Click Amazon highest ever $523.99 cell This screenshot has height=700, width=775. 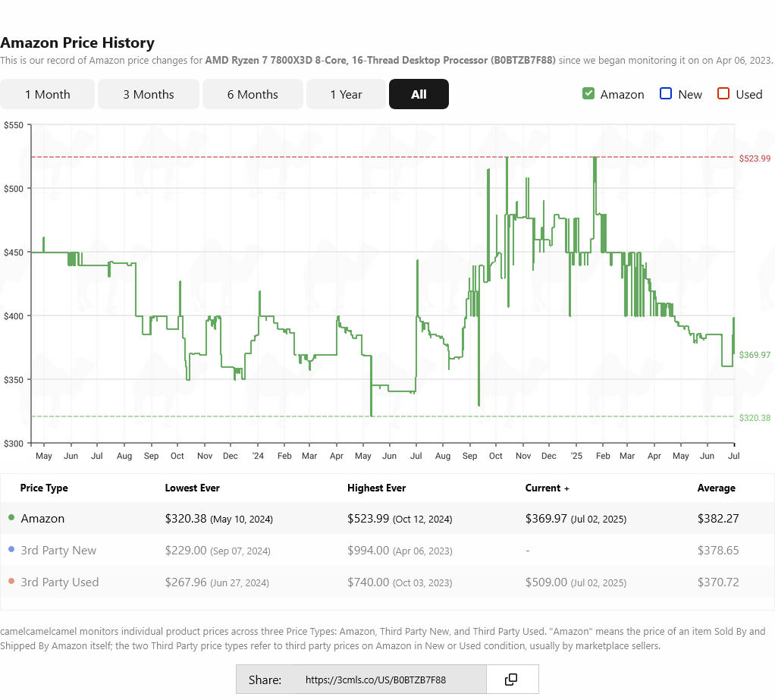tap(400, 519)
